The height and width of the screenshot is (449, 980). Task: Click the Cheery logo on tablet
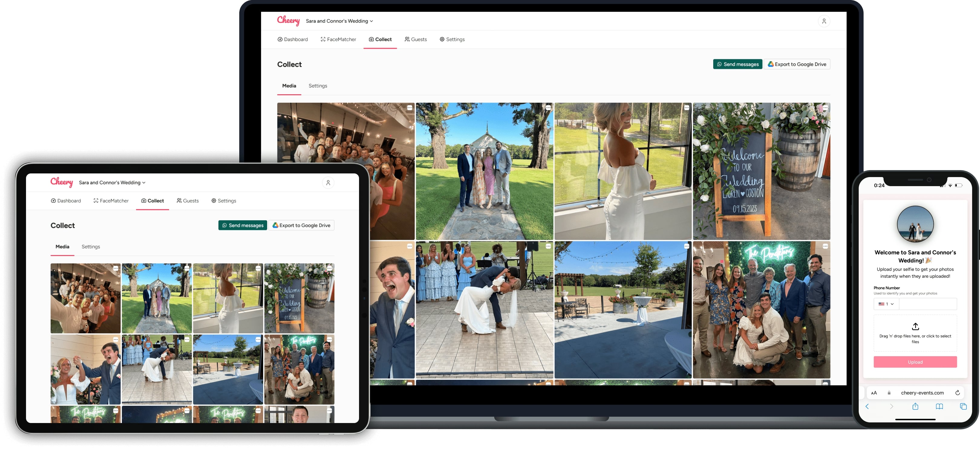pos(62,182)
